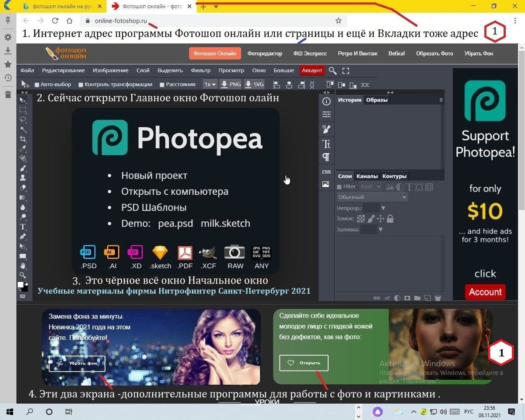Screen dimensions: 525x420
Task: Select the Rectangular Marquee tool
Action: (23, 110)
